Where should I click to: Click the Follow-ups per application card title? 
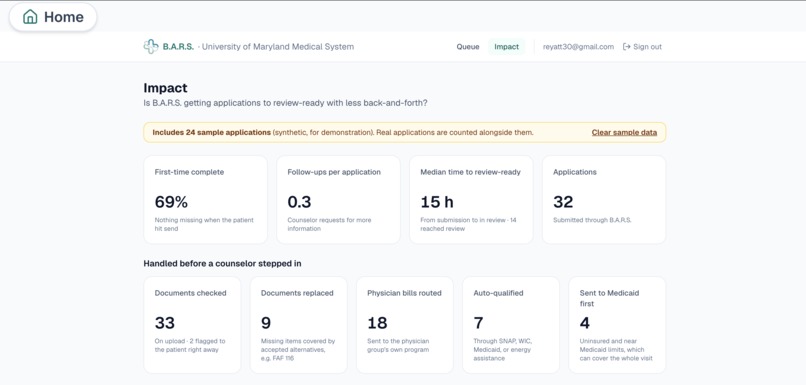point(334,172)
